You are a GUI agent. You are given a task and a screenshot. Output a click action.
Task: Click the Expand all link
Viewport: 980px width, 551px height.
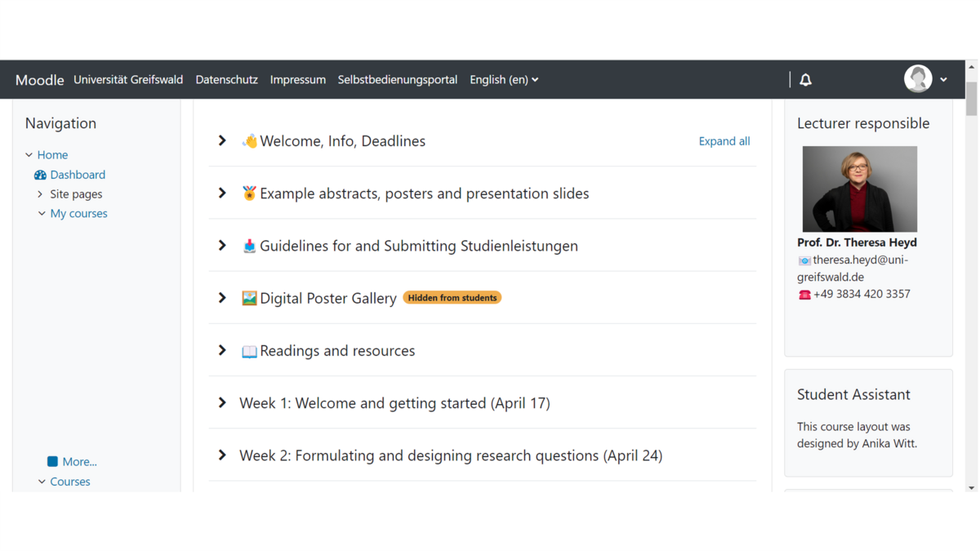[x=724, y=141]
